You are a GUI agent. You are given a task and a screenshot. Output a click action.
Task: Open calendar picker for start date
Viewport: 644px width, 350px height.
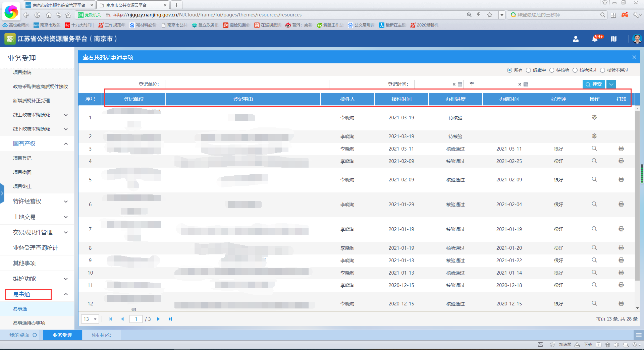pos(460,84)
